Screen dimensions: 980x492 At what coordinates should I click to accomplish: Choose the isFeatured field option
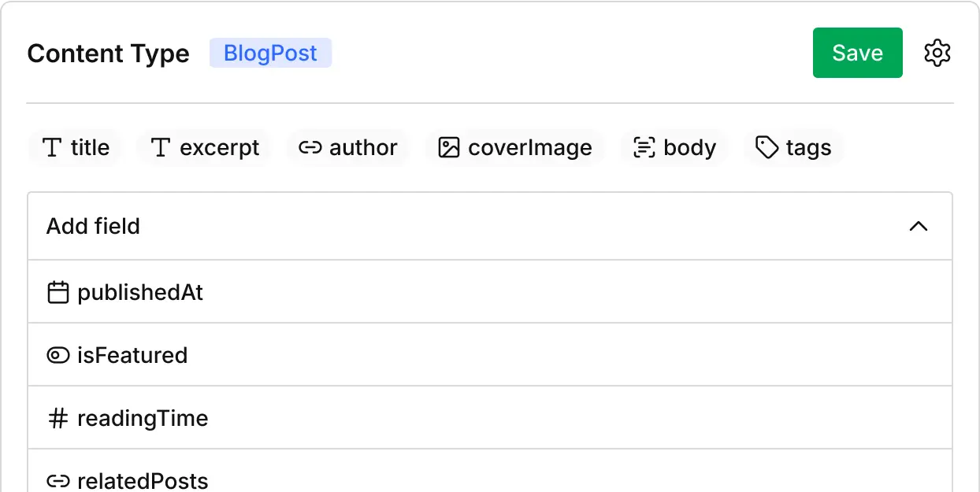(132, 356)
